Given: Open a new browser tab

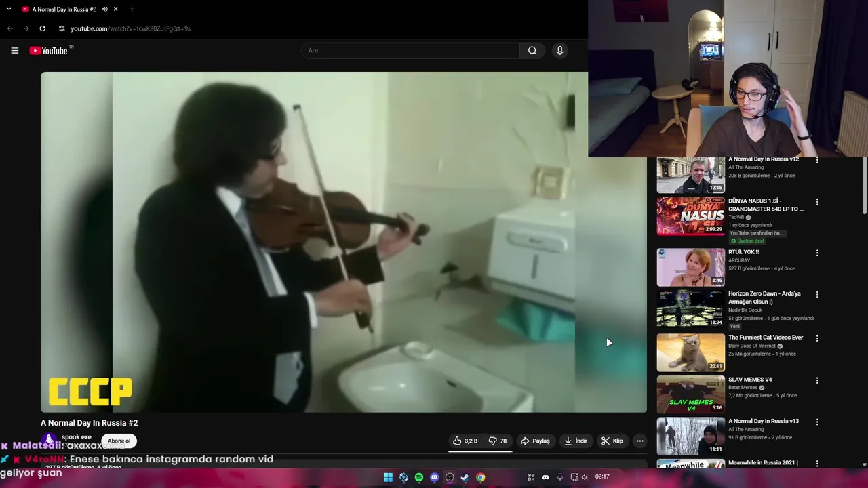Looking at the screenshot, I should tap(132, 9).
